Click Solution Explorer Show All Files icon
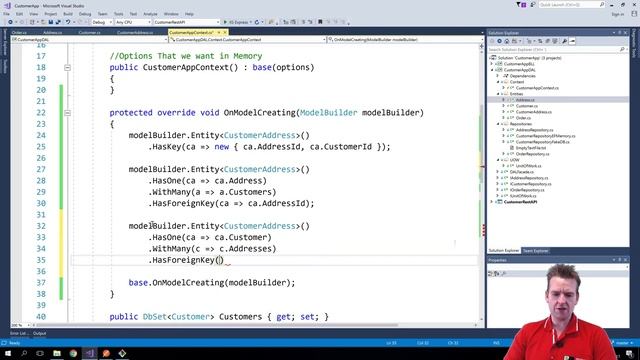This screenshot has width=640, height=360. tap(555, 41)
